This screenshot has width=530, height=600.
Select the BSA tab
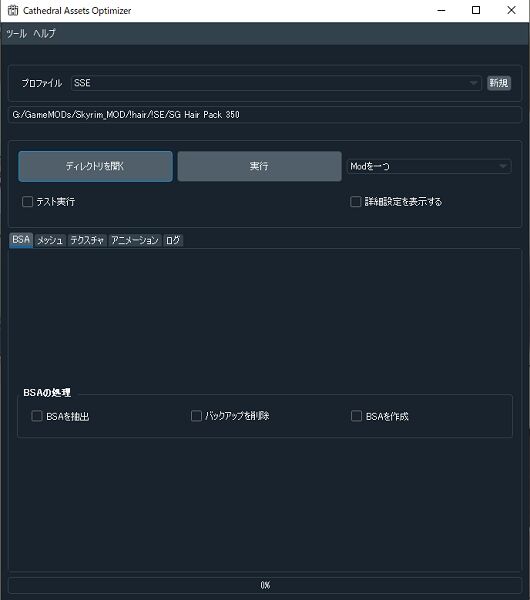click(21, 240)
